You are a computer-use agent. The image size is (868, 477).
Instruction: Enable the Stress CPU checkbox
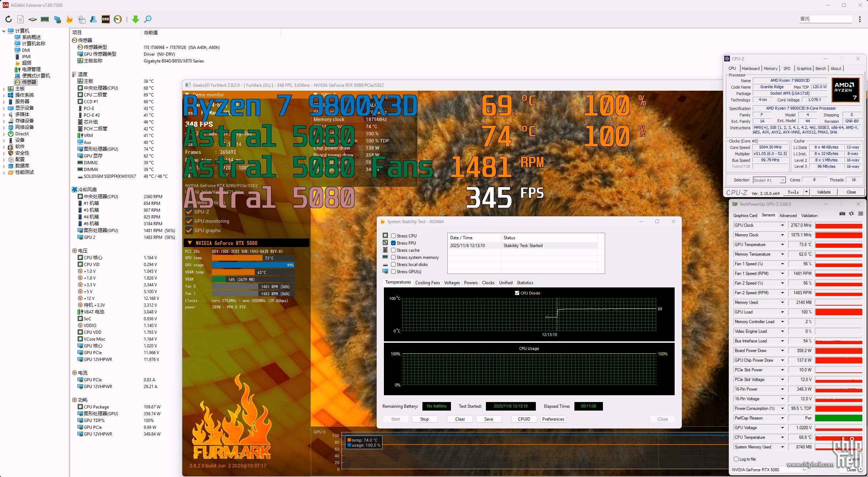point(393,236)
